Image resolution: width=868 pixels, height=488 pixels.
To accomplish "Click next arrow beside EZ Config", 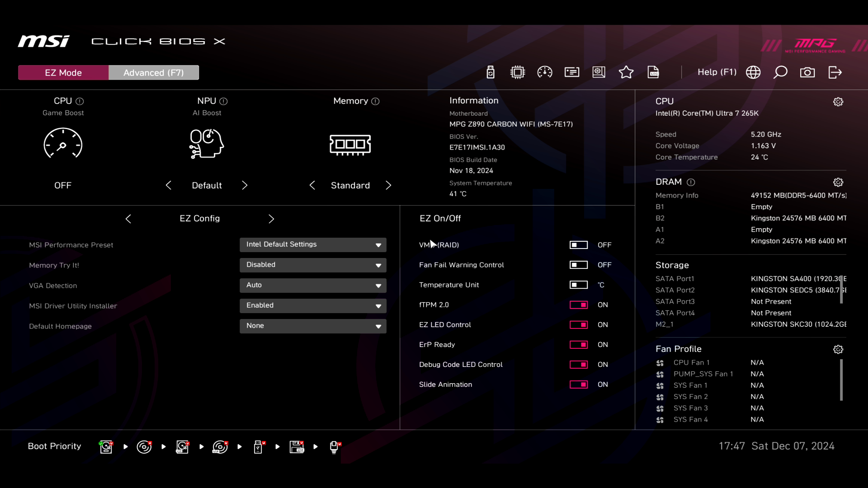I will [x=271, y=219].
